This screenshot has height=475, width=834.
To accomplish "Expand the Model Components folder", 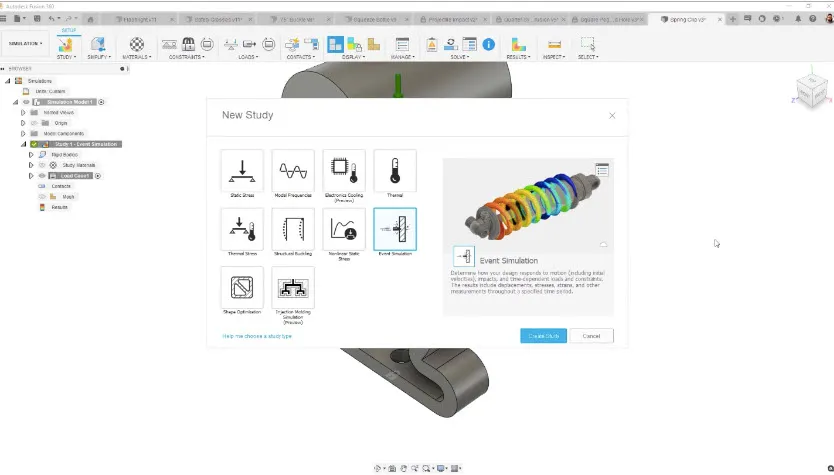I will point(23,134).
